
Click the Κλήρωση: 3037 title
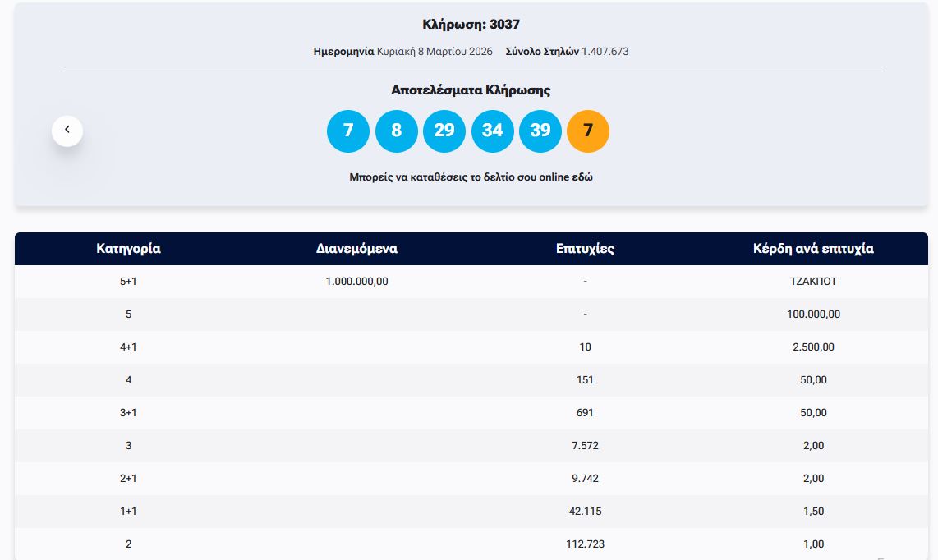(x=471, y=25)
